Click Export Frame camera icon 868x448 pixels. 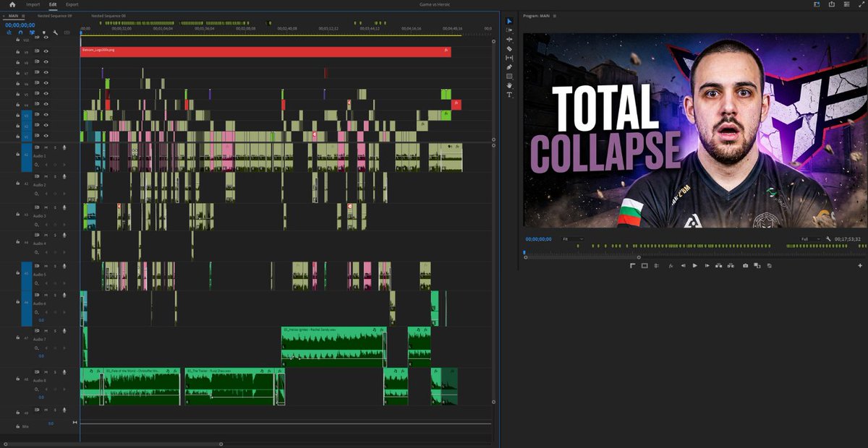[x=746, y=266]
